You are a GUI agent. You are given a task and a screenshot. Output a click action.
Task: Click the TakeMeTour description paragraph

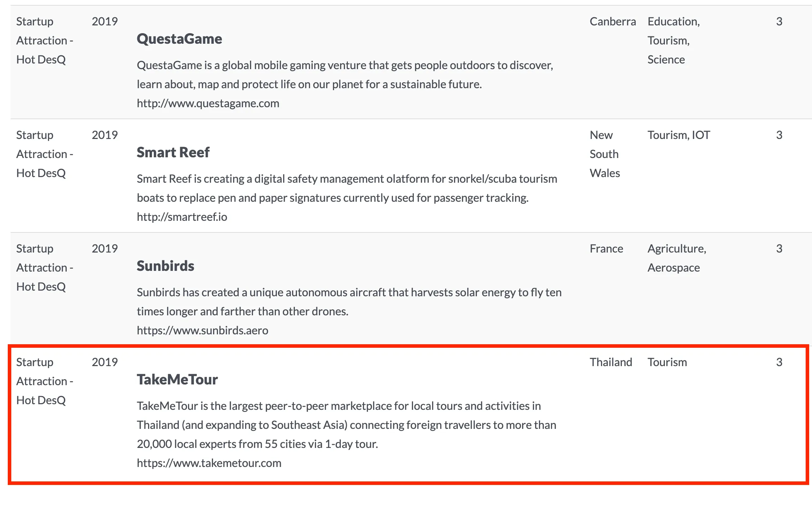(x=346, y=425)
